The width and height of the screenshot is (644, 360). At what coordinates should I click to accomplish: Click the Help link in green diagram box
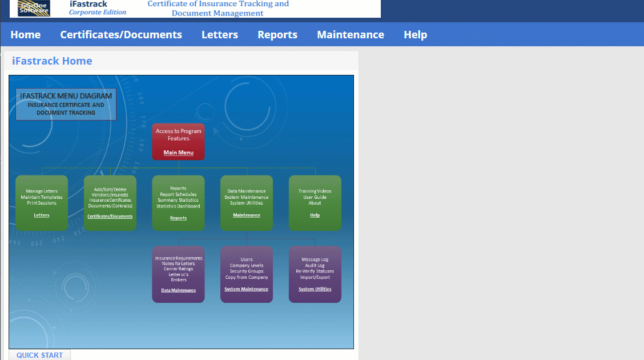(x=315, y=215)
